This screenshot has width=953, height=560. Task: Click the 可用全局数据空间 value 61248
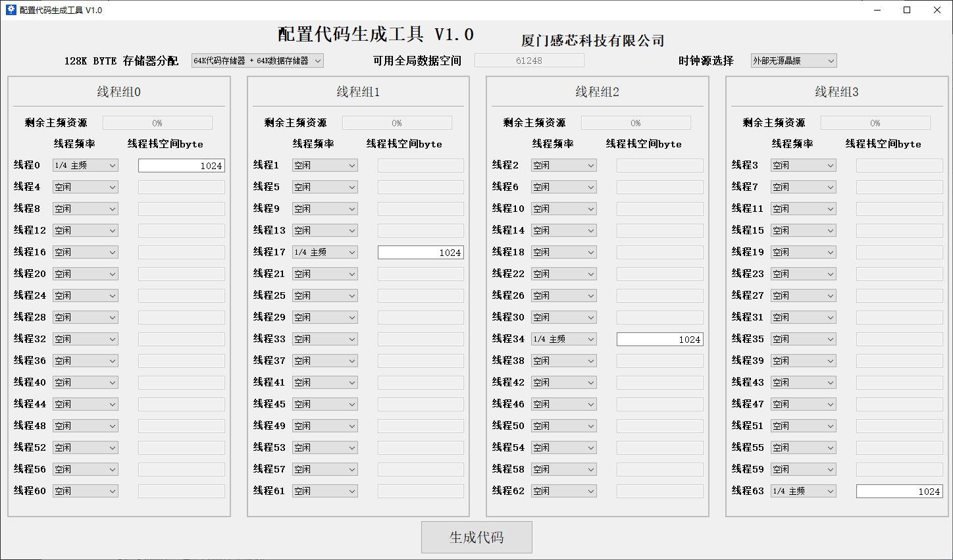click(x=529, y=61)
